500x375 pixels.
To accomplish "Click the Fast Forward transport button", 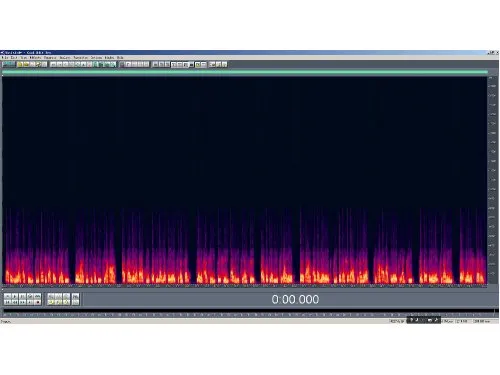I will coord(22,302).
